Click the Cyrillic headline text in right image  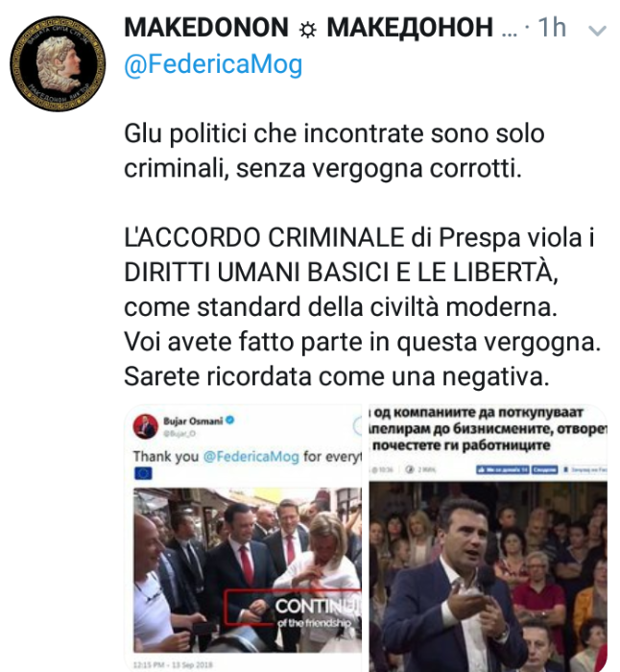coord(488,428)
